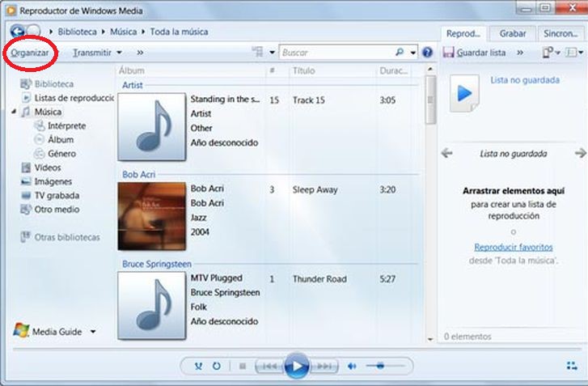This screenshot has height=386, width=588.
Task: Select Track 15 song row
Action: point(308,100)
